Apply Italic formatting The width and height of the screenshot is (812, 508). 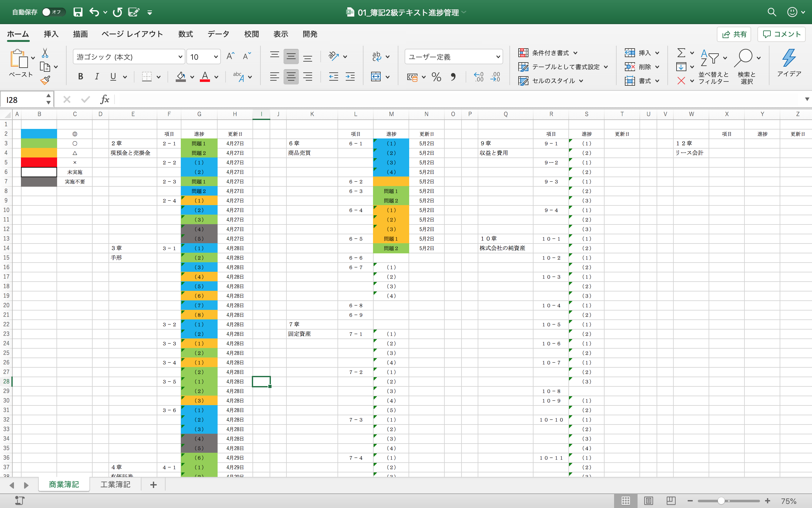[x=97, y=77]
